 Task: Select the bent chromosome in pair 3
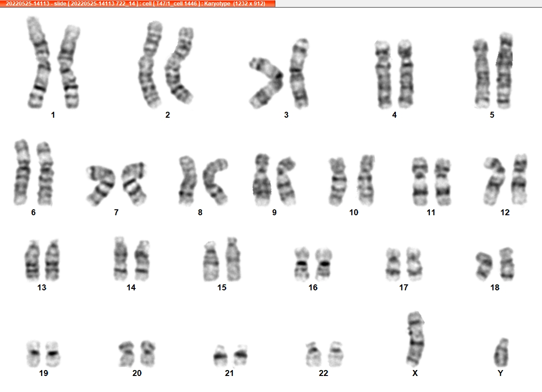click(x=266, y=82)
